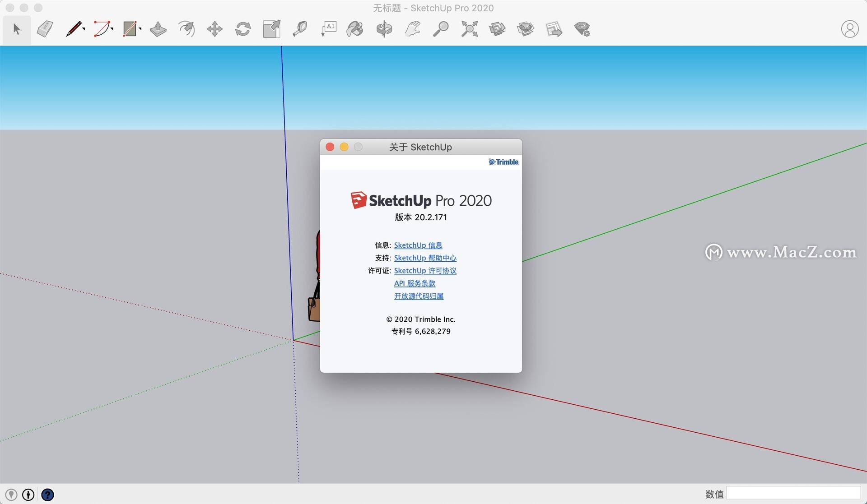Click the Zoom Extents tool
Image resolution: width=867 pixels, height=504 pixels.
point(469,29)
